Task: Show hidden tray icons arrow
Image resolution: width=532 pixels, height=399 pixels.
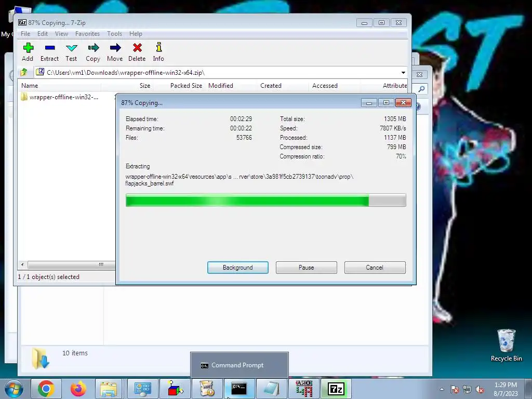Action: 442,389
